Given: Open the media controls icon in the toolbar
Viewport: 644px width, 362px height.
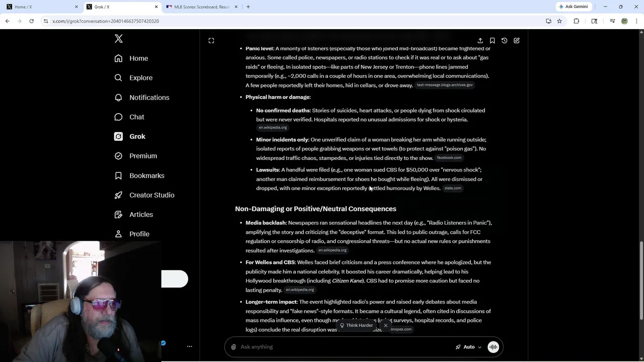Looking at the screenshot, I should click(612, 21).
